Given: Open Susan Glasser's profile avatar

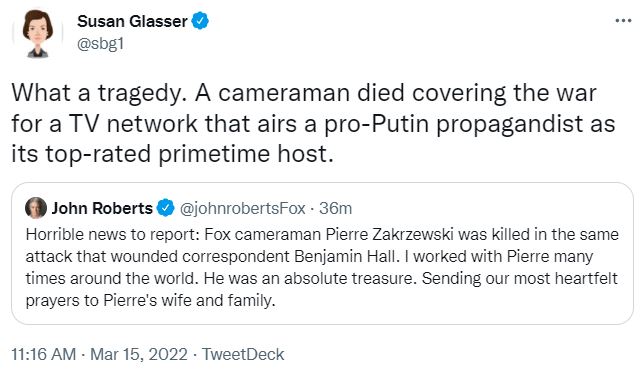Looking at the screenshot, I should (38, 34).
